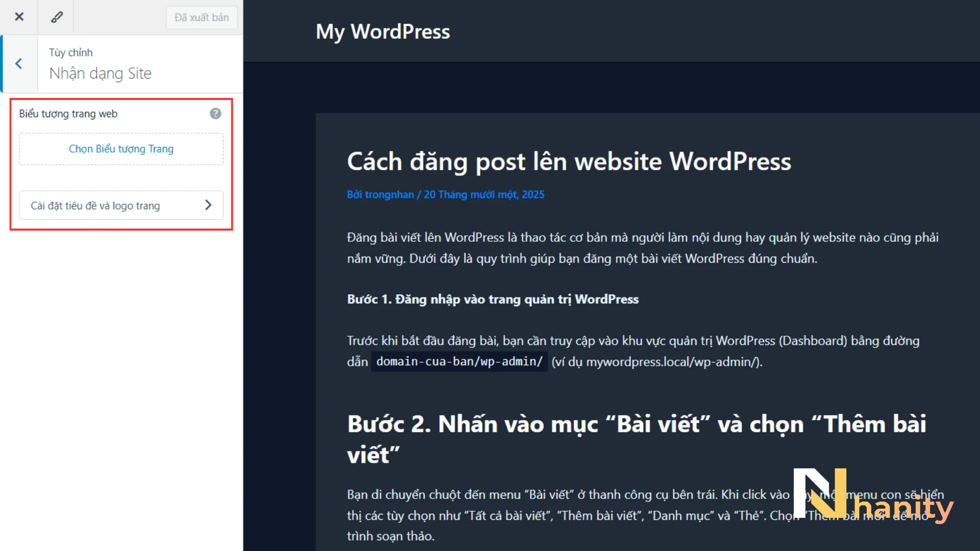The height and width of the screenshot is (551, 980).
Task: Click heading Bước 2. Nhấn vào mục Bài viết
Action: coord(636,439)
